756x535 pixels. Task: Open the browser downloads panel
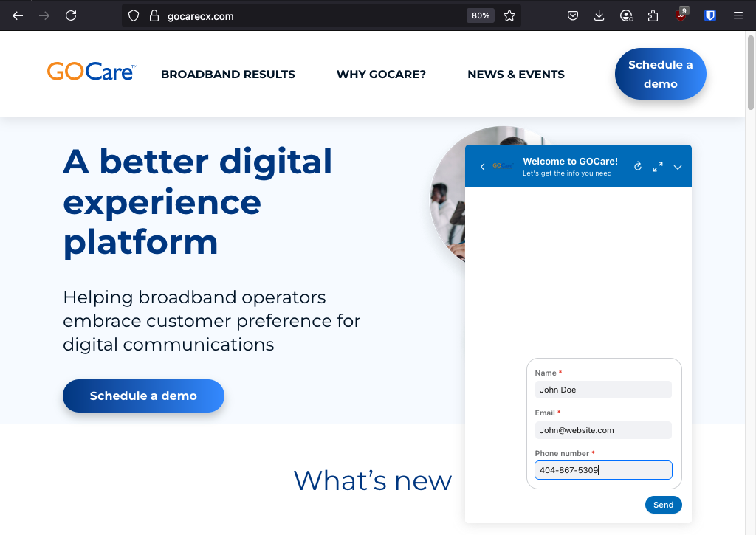[x=599, y=16]
